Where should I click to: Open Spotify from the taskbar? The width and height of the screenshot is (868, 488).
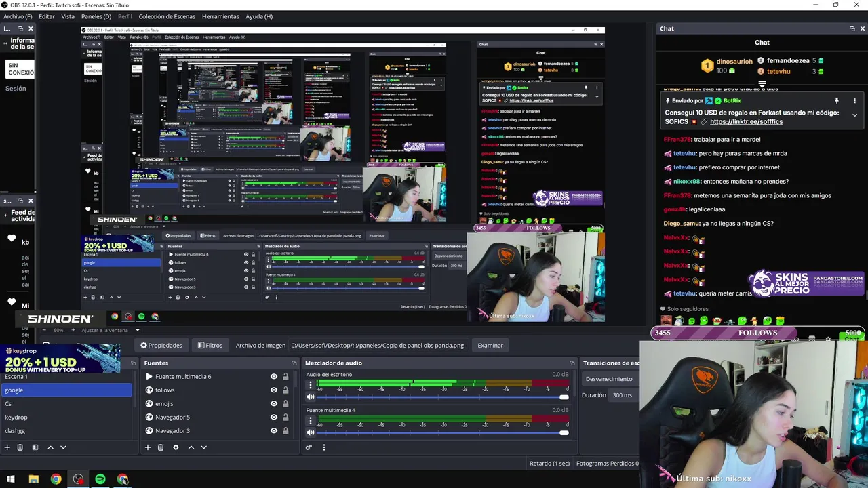tap(100, 479)
